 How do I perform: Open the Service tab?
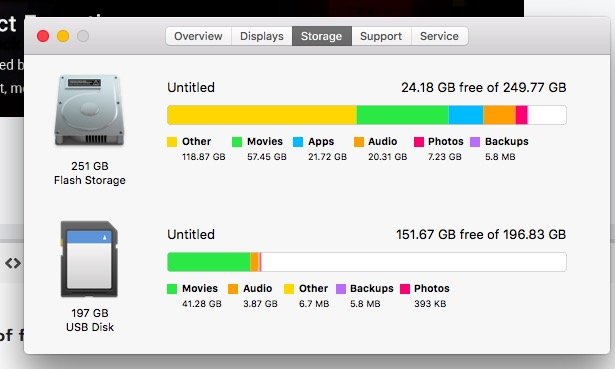(x=439, y=36)
